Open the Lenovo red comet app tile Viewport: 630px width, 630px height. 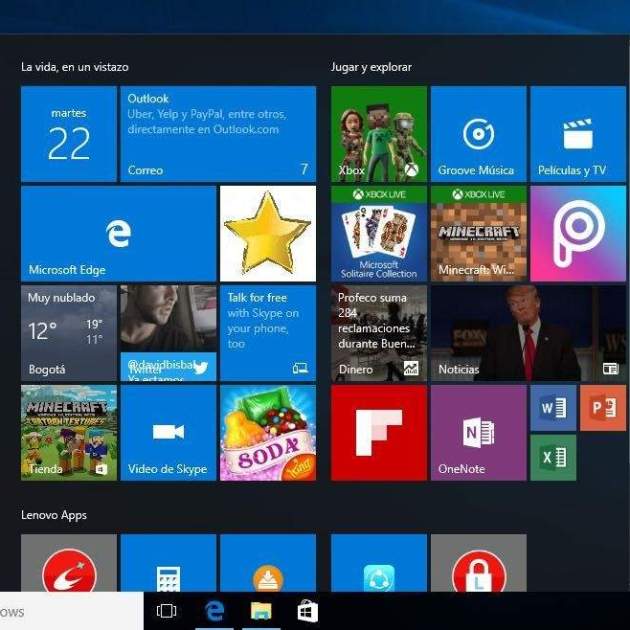(x=69, y=563)
